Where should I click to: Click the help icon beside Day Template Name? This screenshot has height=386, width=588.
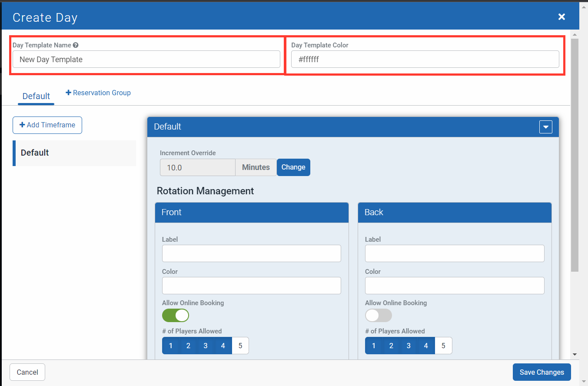[76, 45]
